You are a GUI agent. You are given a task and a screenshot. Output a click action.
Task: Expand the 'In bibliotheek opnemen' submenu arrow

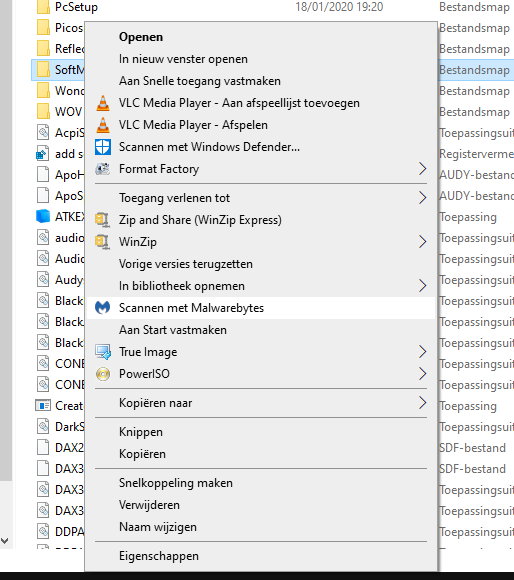(423, 286)
